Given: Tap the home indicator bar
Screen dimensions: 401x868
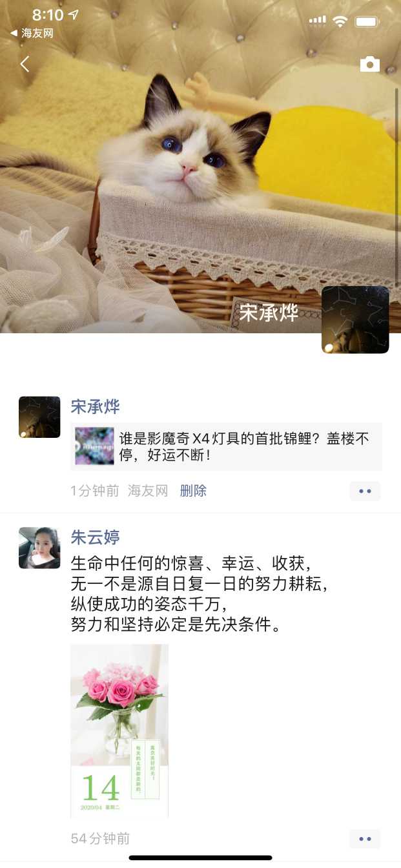Looking at the screenshot, I should point(200,858).
